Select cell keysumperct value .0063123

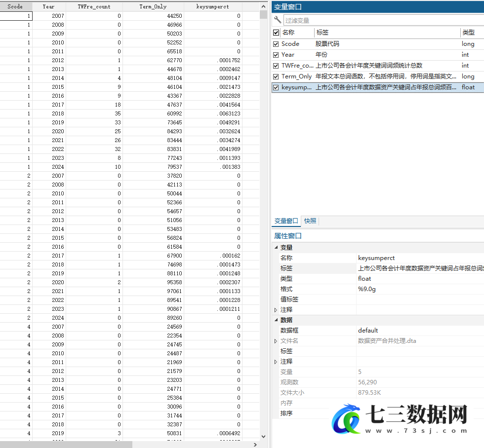[213, 113]
